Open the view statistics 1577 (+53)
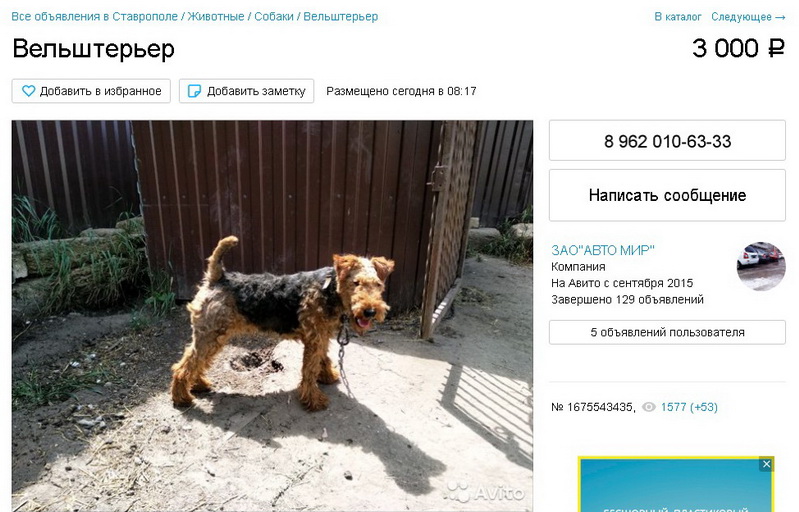 click(689, 407)
